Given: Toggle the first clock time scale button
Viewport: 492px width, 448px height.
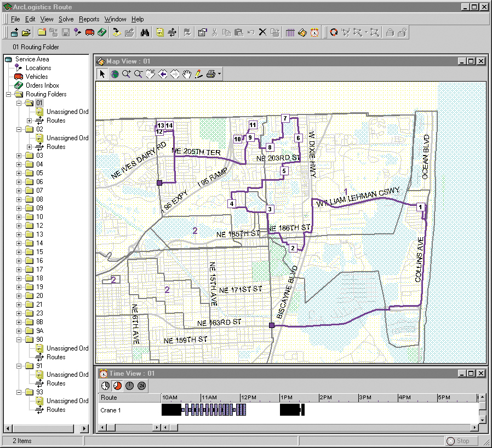Looking at the screenshot, I should pos(105,386).
